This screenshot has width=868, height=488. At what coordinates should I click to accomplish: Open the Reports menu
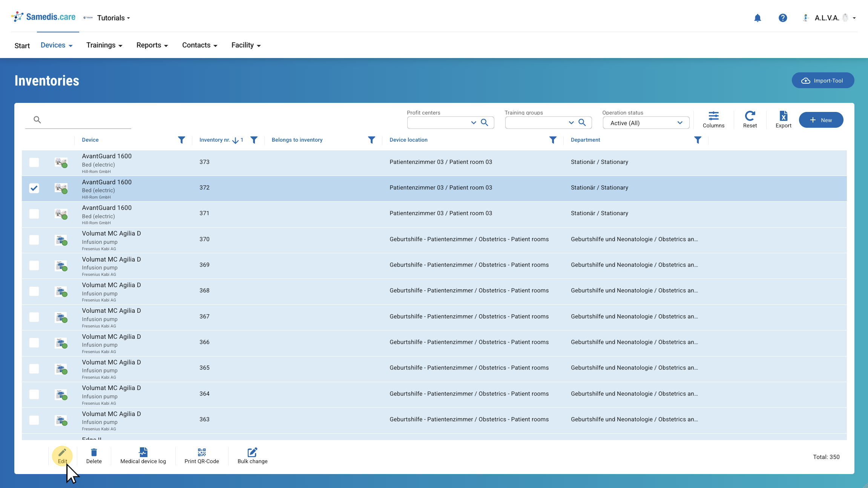(152, 45)
